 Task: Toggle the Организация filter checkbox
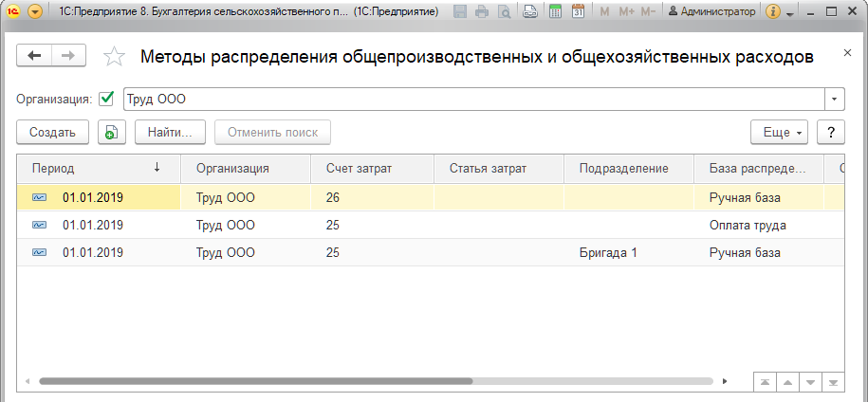pyautogui.click(x=105, y=99)
